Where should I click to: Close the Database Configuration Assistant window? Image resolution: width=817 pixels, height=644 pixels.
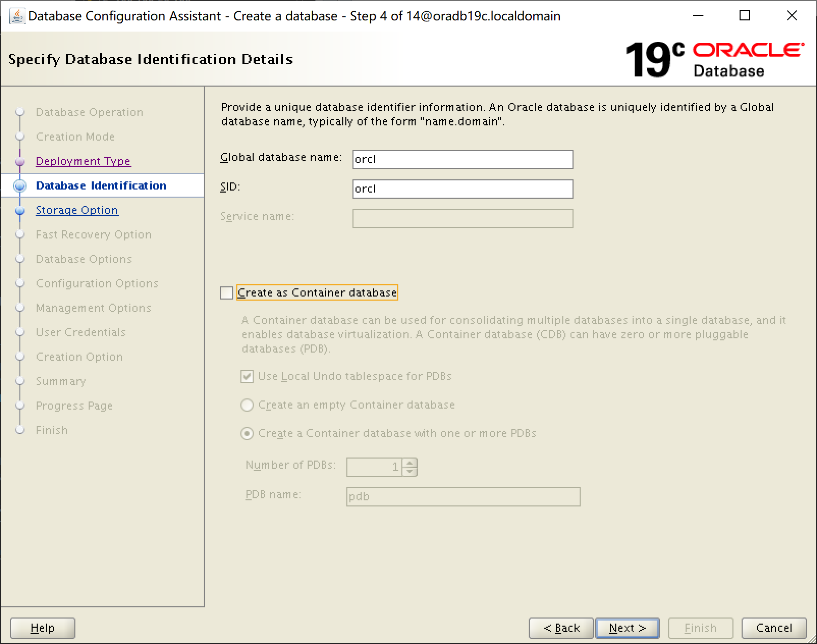point(792,16)
